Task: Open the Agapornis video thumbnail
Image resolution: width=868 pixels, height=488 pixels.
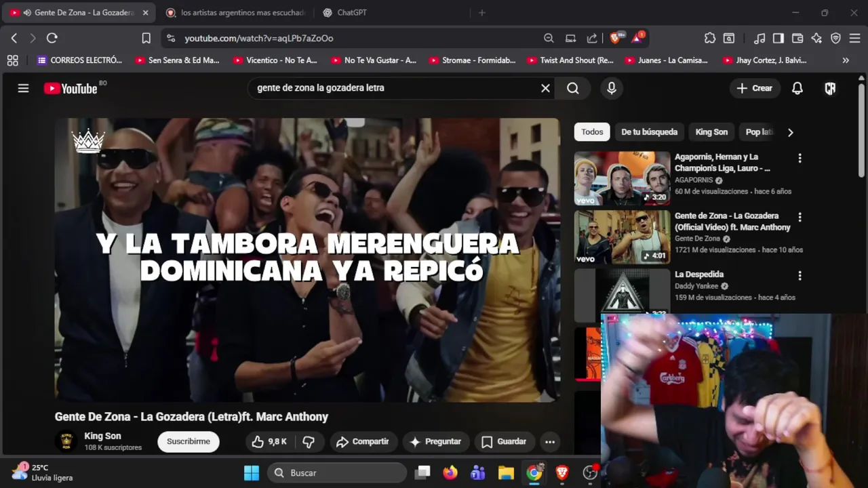Action: click(x=622, y=178)
